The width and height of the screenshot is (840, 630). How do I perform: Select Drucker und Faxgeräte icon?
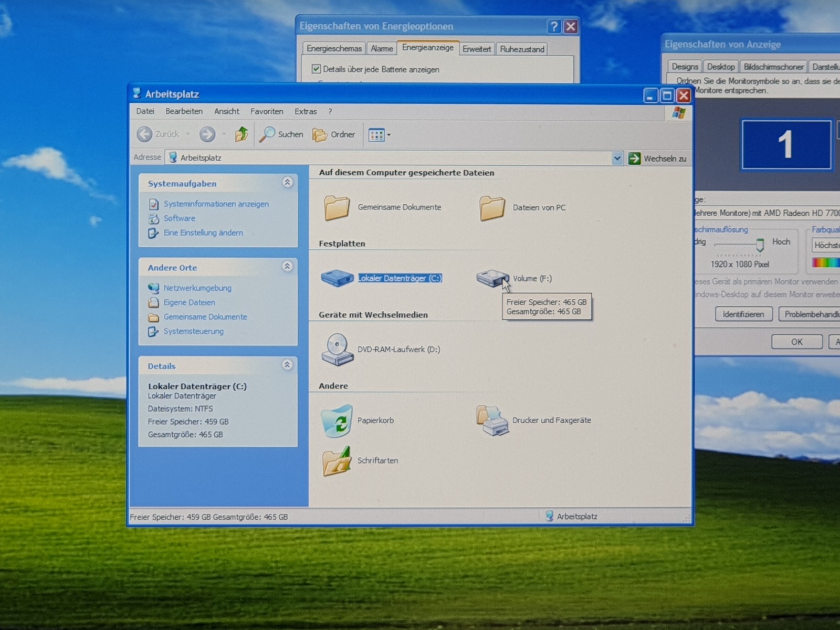(x=492, y=421)
